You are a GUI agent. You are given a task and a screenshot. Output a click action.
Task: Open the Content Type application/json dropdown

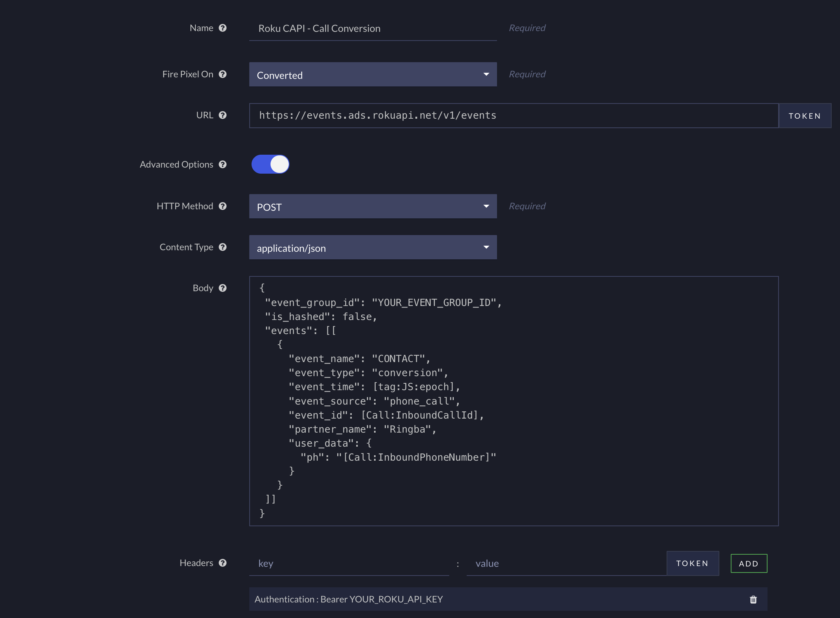click(373, 247)
